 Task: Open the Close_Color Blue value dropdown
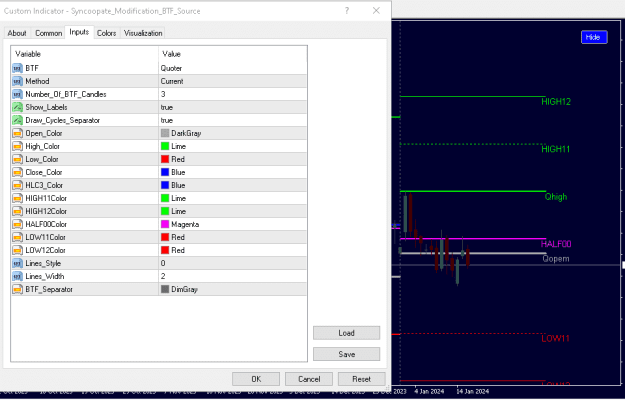pyautogui.click(x=232, y=173)
